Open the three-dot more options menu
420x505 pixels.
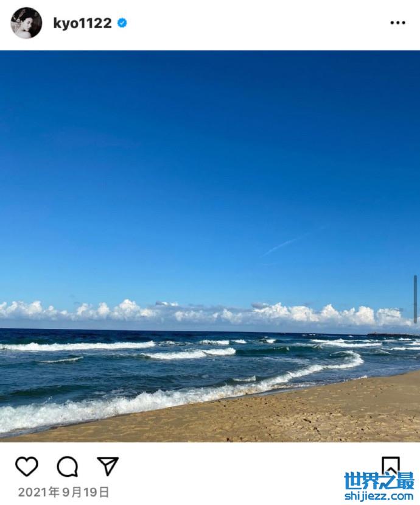click(x=398, y=23)
